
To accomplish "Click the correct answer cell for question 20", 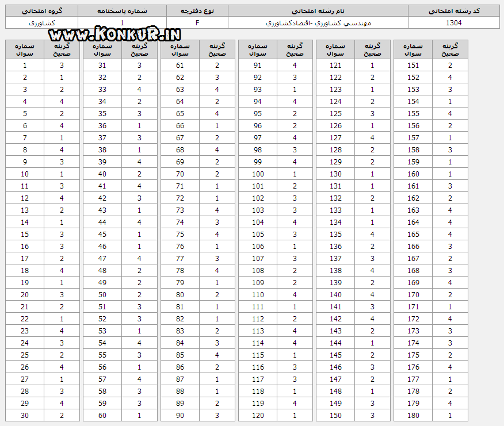I will click(x=62, y=295).
